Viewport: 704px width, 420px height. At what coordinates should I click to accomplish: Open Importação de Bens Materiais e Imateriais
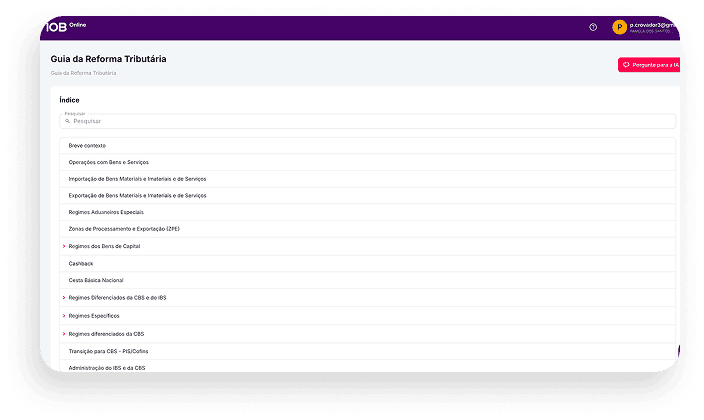coord(367,179)
